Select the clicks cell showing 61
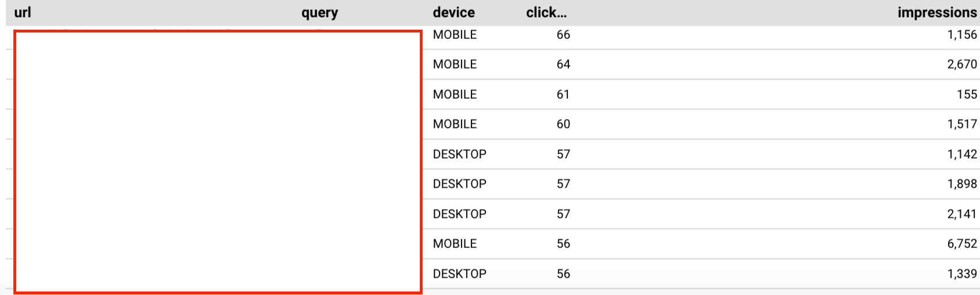 [563, 95]
